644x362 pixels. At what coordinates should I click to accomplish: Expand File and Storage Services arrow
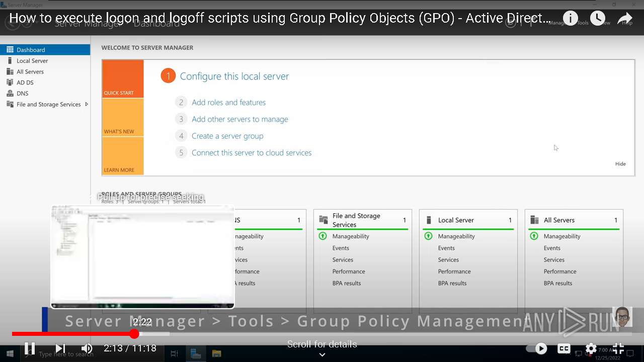pyautogui.click(x=87, y=105)
